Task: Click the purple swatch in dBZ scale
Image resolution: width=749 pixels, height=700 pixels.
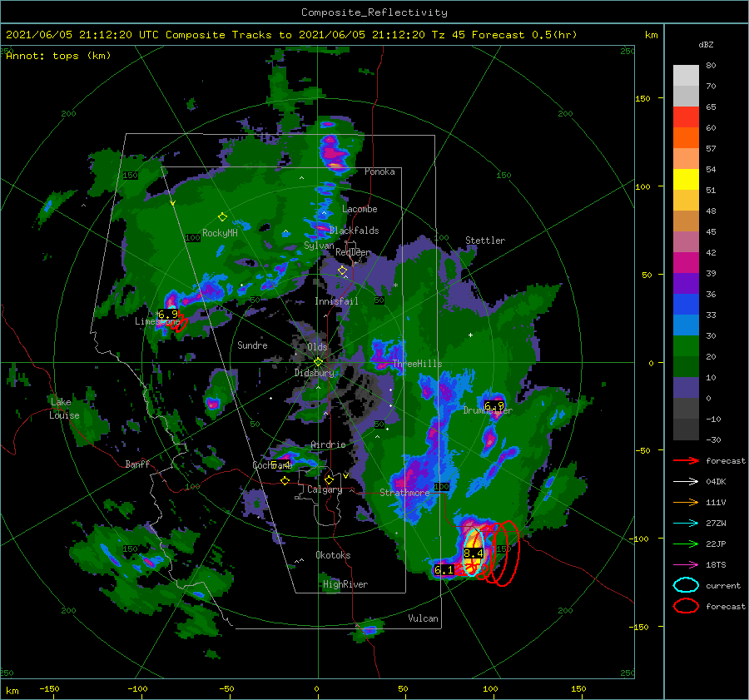Action: [686, 284]
